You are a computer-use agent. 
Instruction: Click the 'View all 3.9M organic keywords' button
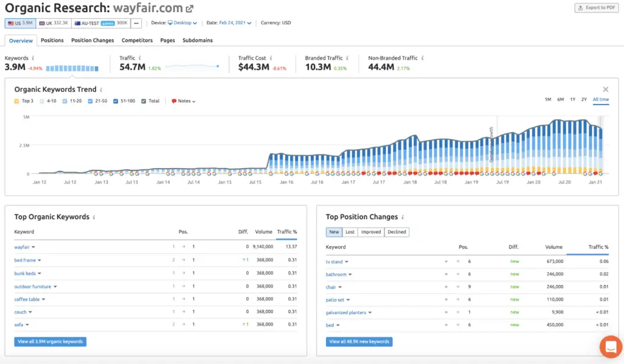tap(50, 341)
